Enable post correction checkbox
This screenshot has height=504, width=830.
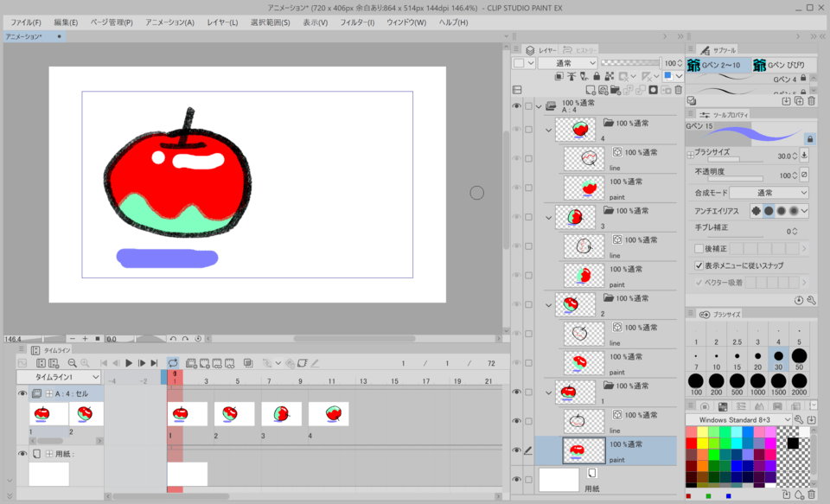pos(699,248)
